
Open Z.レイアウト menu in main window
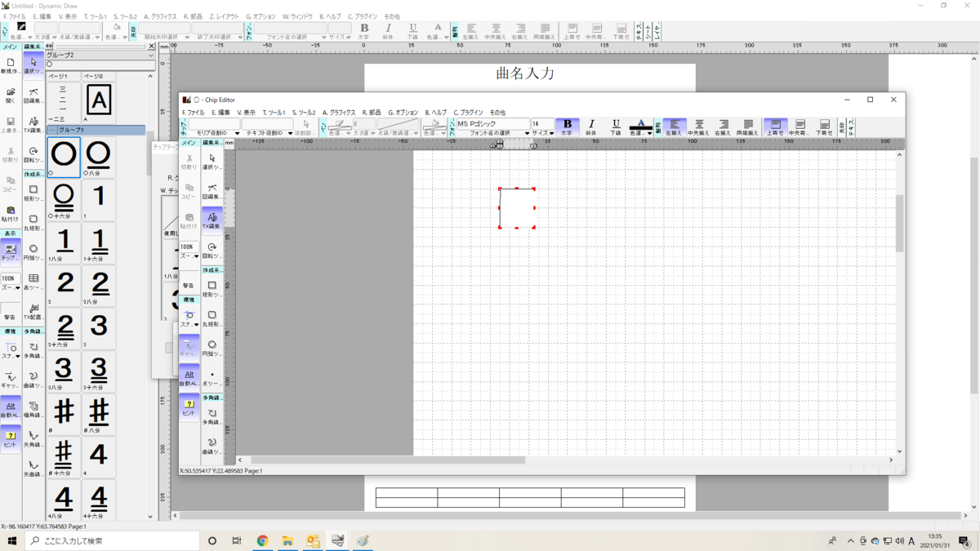pyautogui.click(x=225, y=16)
